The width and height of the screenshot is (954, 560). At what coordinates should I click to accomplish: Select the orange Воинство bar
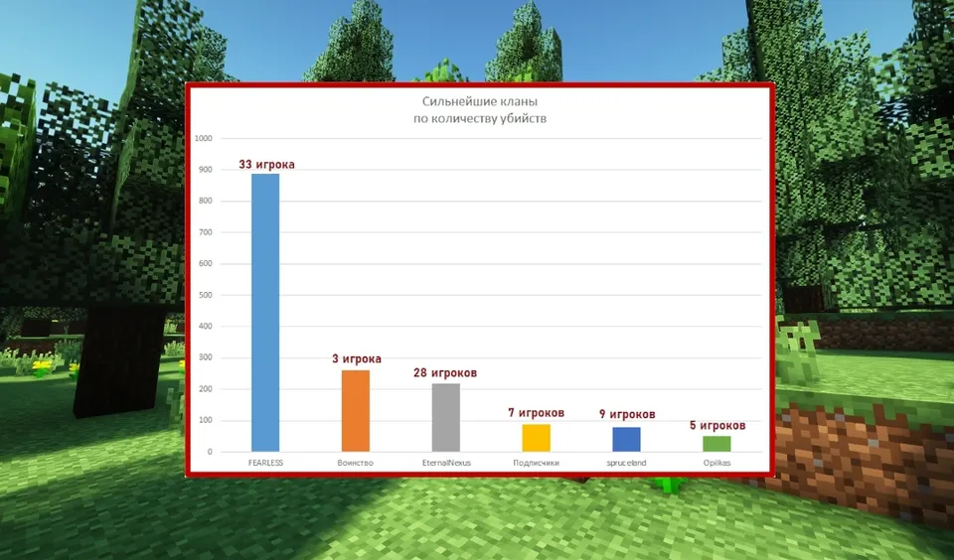356,411
